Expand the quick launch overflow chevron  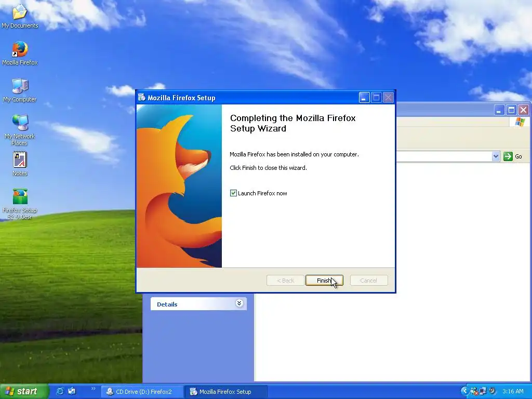[94, 389]
